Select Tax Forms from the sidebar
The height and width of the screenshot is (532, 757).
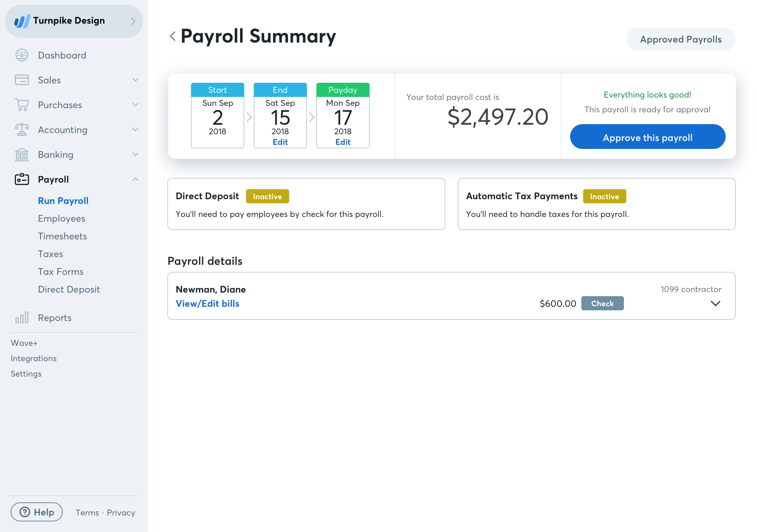[x=61, y=272]
